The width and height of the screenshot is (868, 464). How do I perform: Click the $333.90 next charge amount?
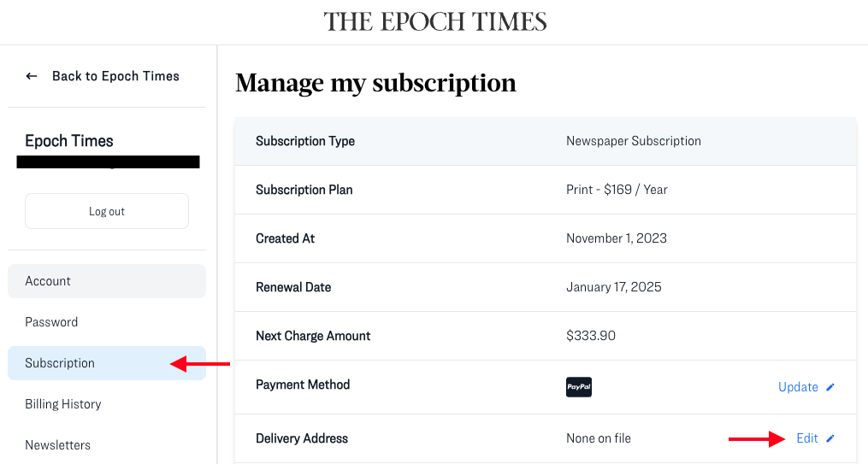point(591,336)
